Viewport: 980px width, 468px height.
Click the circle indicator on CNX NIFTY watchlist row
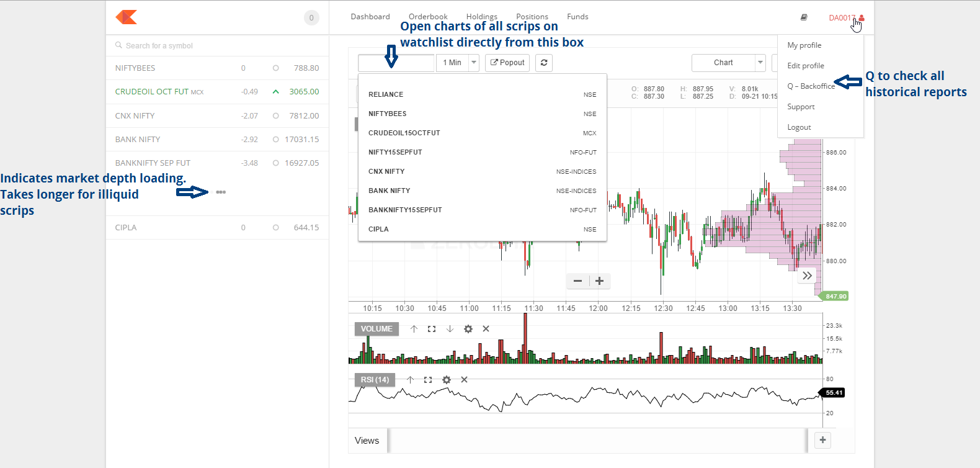pos(275,116)
